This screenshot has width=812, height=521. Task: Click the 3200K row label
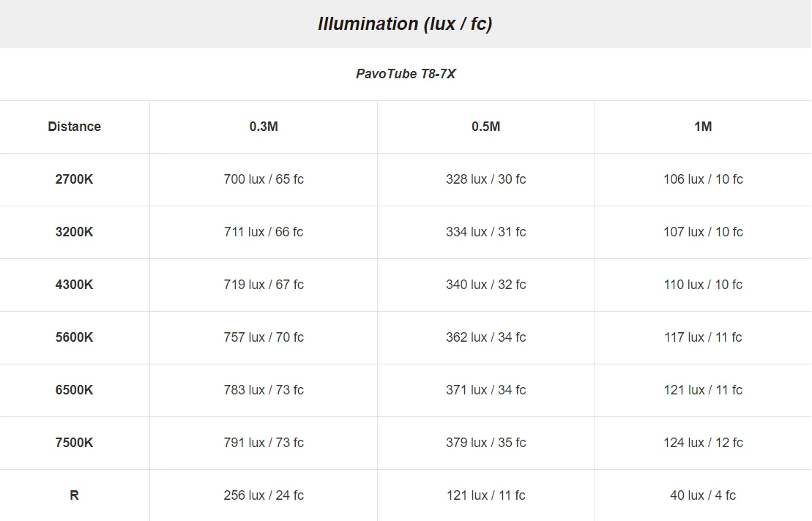74,232
